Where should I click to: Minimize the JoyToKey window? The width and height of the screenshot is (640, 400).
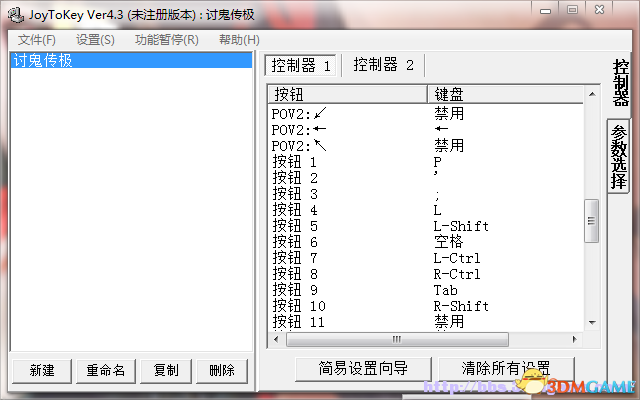coord(545,11)
